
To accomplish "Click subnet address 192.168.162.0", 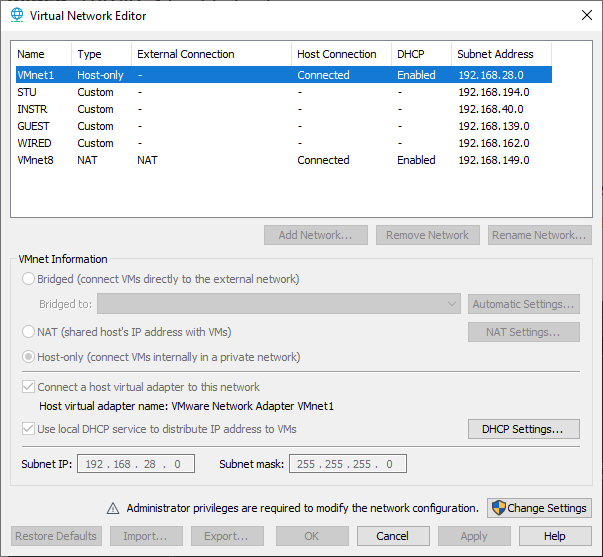I will pos(494,143).
